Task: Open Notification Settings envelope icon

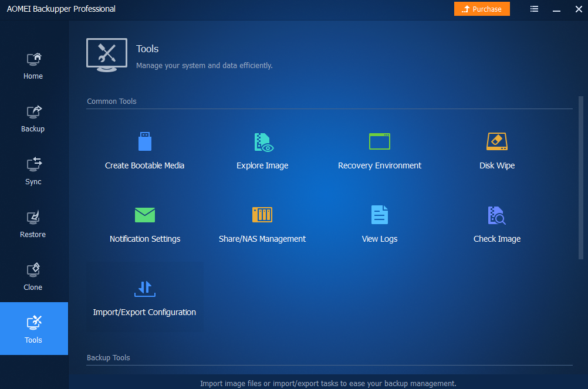Action: point(145,215)
